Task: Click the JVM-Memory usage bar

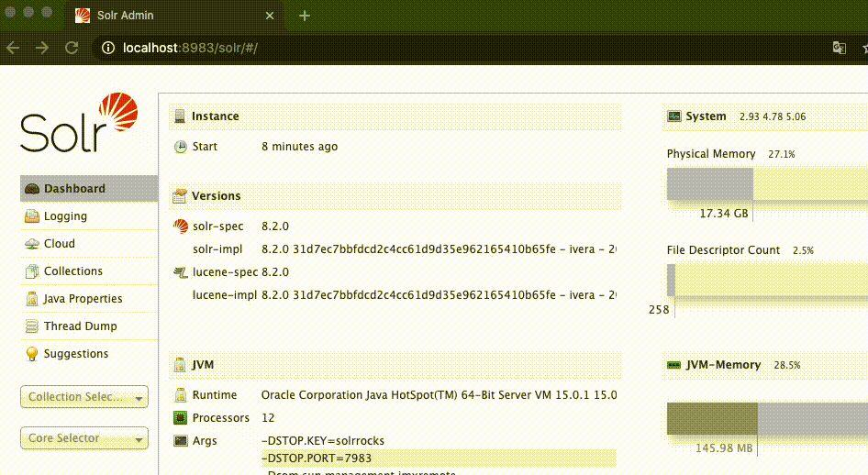Action: click(767, 418)
